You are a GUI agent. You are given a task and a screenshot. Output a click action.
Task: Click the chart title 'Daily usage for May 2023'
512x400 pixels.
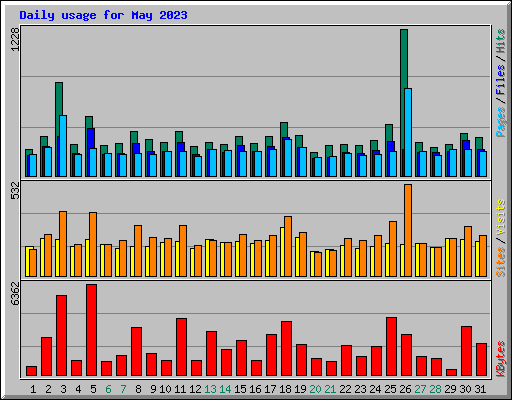click(103, 15)
